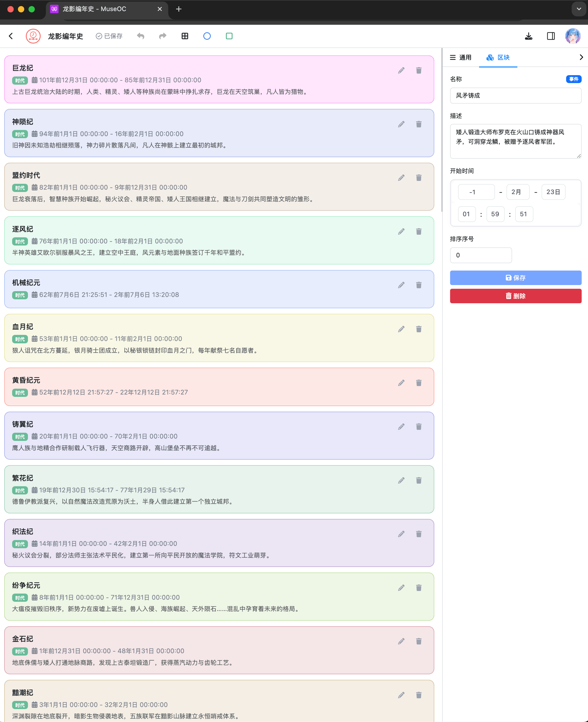The height and width of the screenshot is (722, 588).
Task: Delete the 神陨纪 era with trash icon
Action: tap(419, 124)
